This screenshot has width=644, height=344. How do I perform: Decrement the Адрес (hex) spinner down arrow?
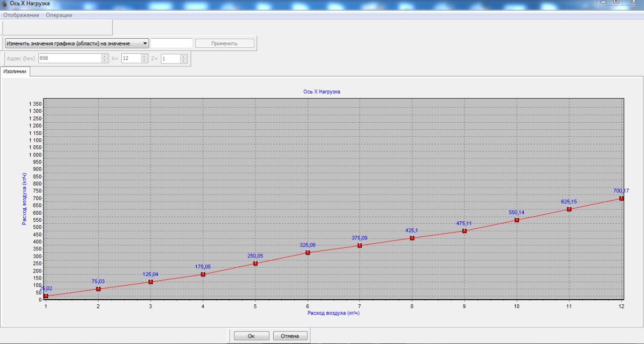tap(105, 61)
